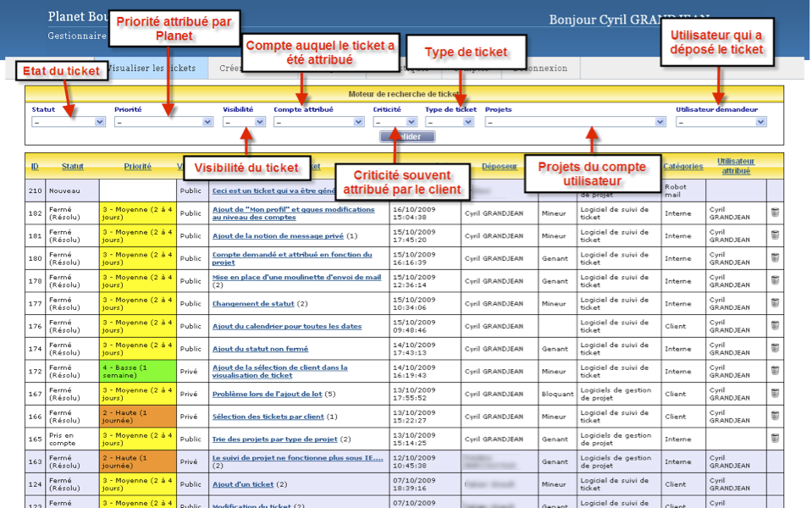Sort by Utilisateur attribué column header
812x508 pixels.
click(736, 166)
